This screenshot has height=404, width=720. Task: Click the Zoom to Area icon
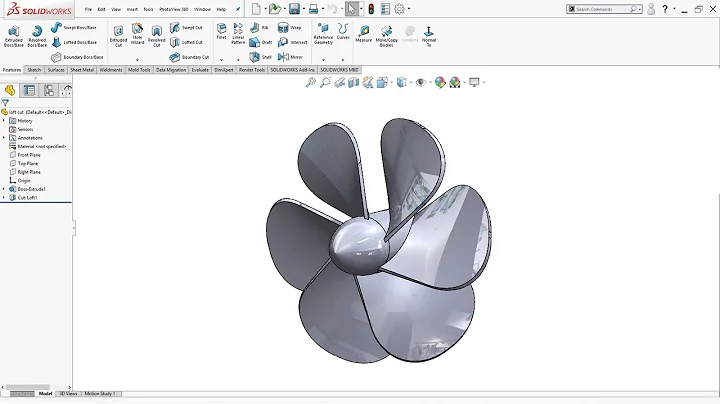point(325,82)
